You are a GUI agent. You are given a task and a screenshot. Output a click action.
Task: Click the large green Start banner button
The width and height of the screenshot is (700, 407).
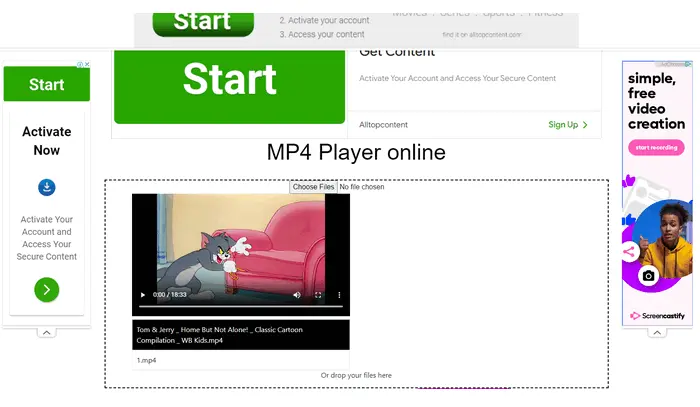tap(229, 79)
